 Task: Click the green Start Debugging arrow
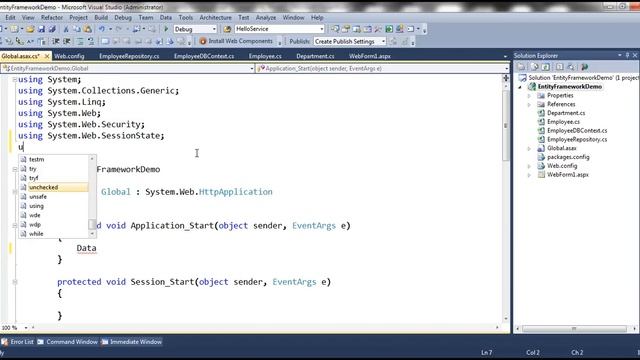pos(166,29)
